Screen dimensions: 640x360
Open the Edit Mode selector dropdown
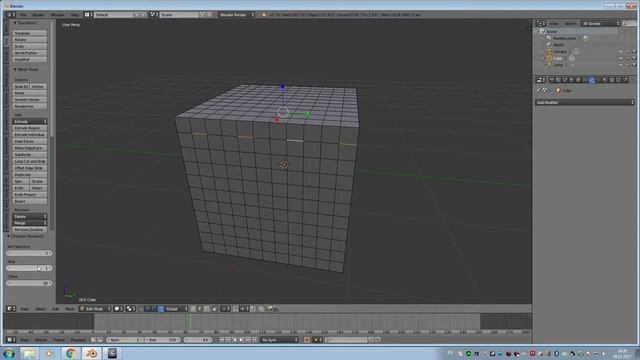96,309
